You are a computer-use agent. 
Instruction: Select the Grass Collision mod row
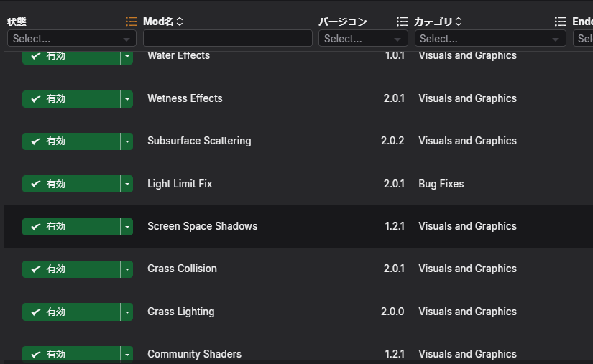coord(298,269)
